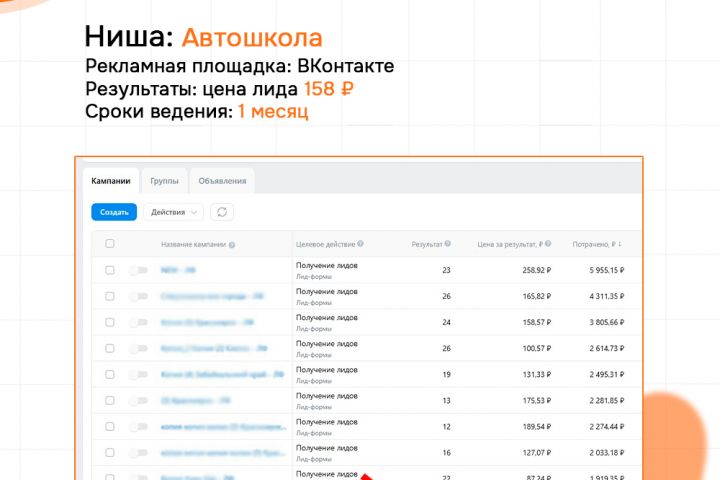This screenshot has height=480, width=720.
Task: Click help icon by Цена за результат
Action: (x=548, y=244)
